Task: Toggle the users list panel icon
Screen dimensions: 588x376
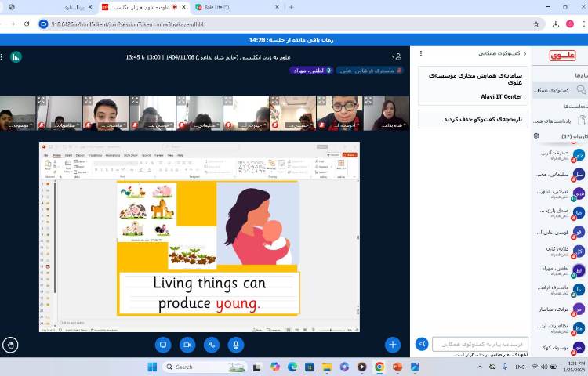Action: tap(397, 56)
